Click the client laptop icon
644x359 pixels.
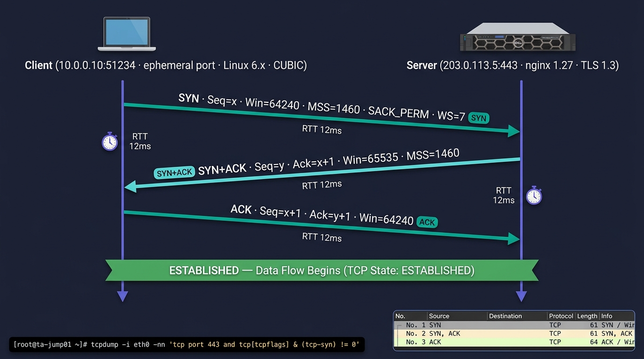tap(126, 34)
